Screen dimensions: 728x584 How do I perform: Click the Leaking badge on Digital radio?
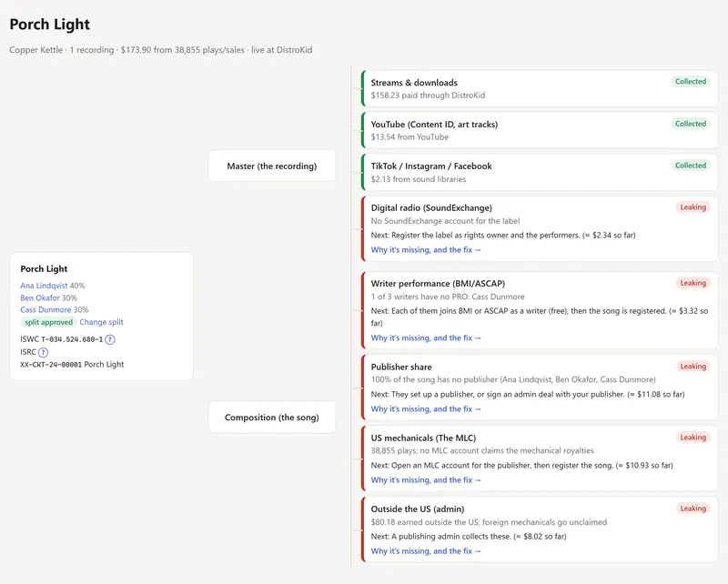coord(693,207)
